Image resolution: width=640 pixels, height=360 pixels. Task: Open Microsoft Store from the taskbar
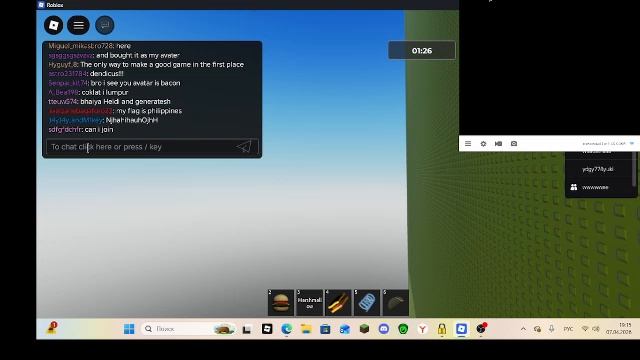[x=325, y=329]
